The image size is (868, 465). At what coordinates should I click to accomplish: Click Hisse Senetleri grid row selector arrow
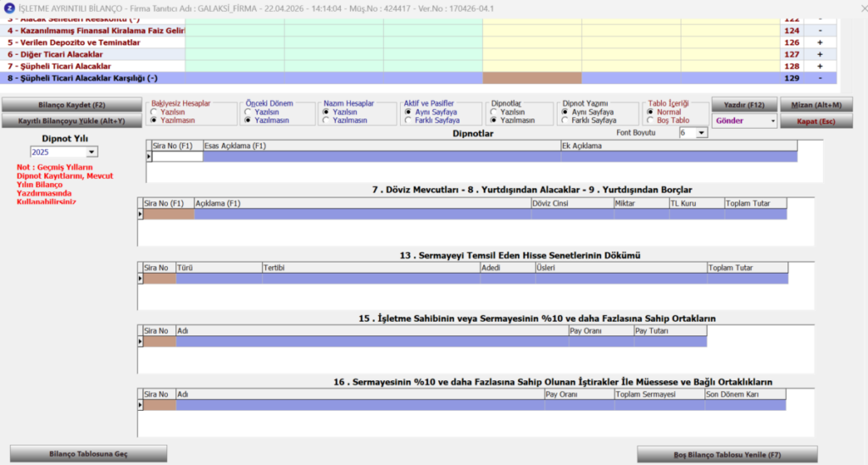140,279
